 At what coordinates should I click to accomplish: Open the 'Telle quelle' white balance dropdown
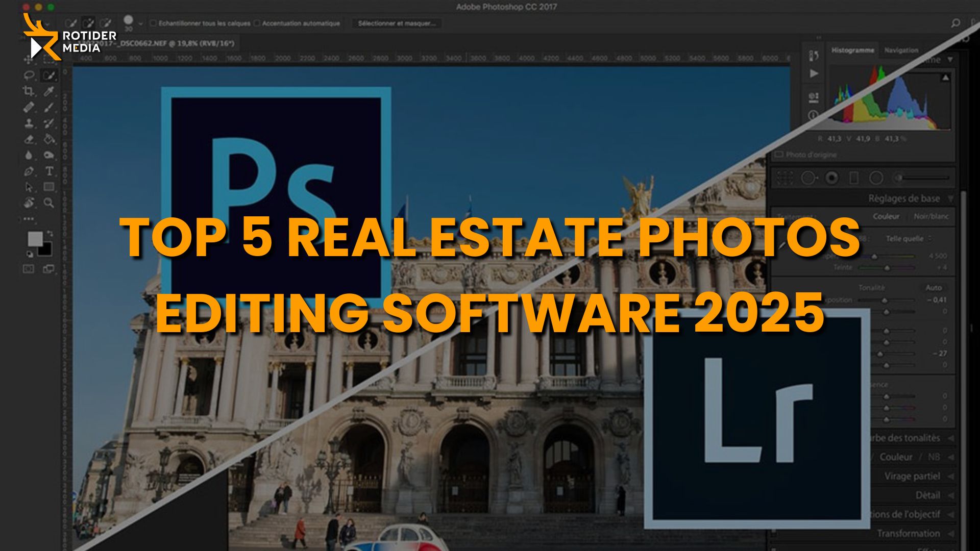908,238
